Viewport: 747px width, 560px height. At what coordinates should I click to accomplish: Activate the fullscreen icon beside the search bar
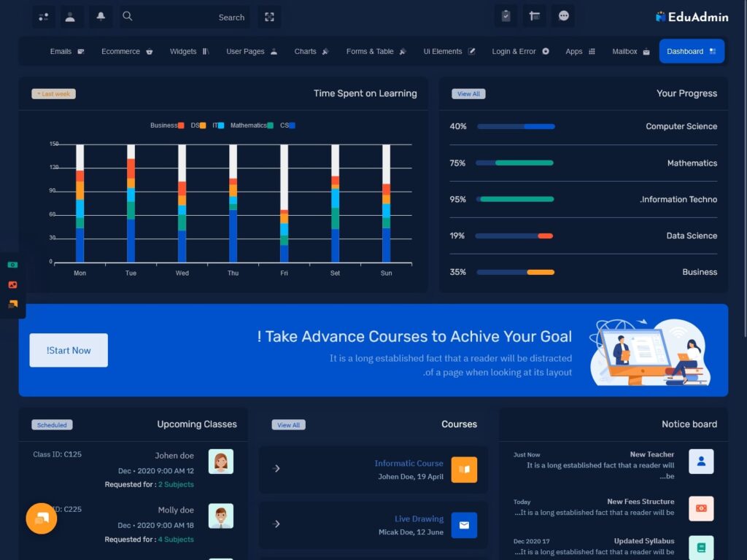pyautogui.click(x=269, y=16)
